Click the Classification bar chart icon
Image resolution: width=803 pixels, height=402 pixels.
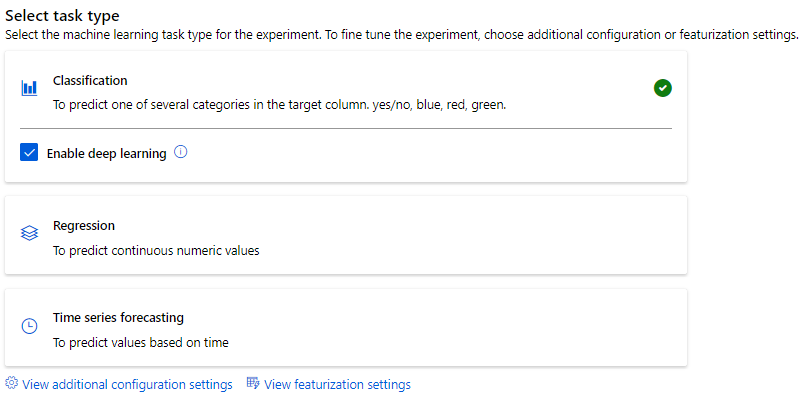click(29, 88)
